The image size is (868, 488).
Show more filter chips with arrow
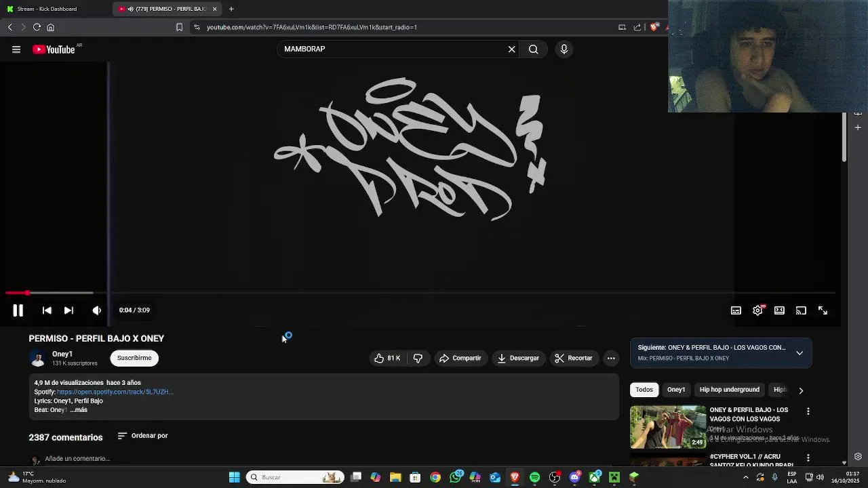tap(801, 390)
